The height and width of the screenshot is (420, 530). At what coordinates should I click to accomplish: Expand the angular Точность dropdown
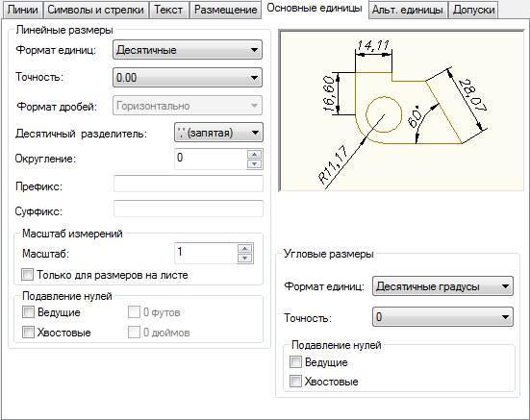tap(442, 317)
